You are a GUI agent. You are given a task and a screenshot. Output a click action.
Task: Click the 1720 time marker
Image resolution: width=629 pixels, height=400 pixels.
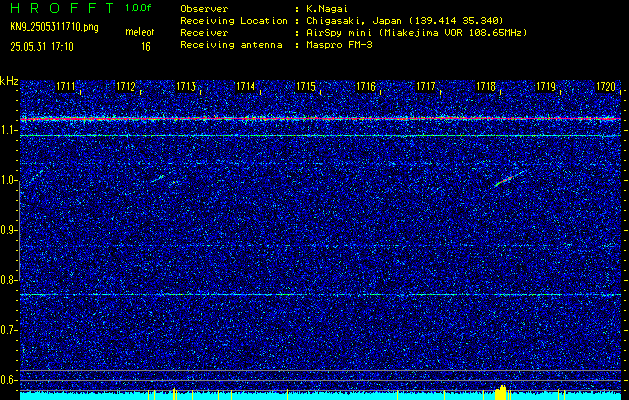coord(606,86)
